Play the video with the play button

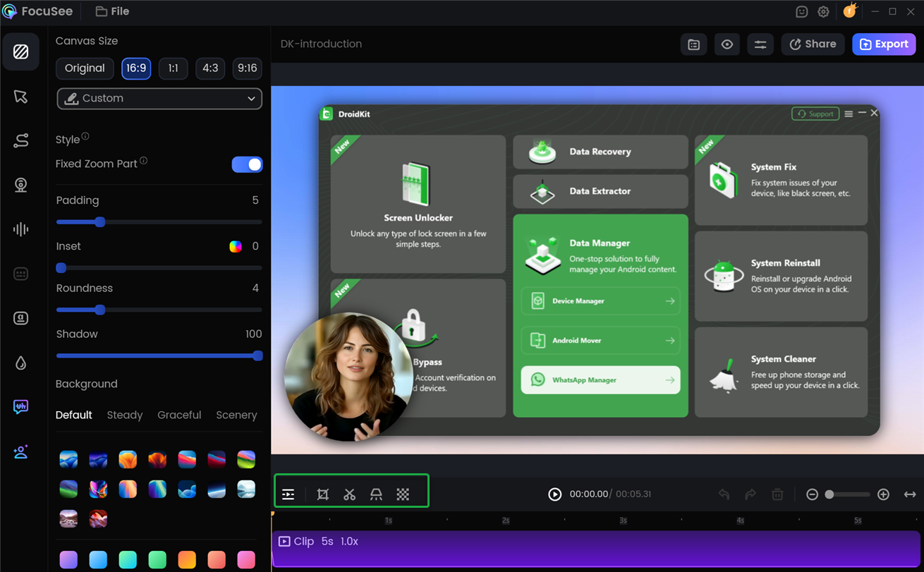tap(555, 494)
